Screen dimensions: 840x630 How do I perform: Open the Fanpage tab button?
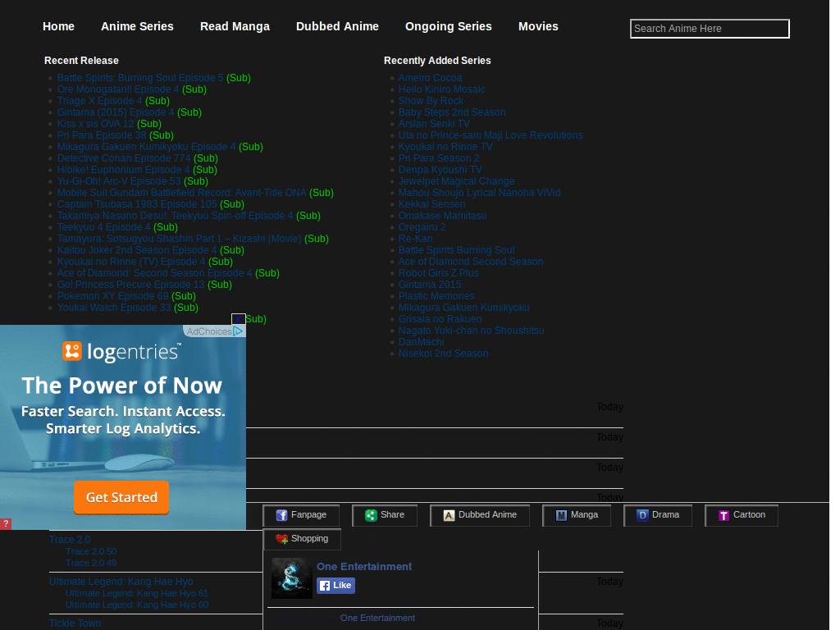coord(301,515)
